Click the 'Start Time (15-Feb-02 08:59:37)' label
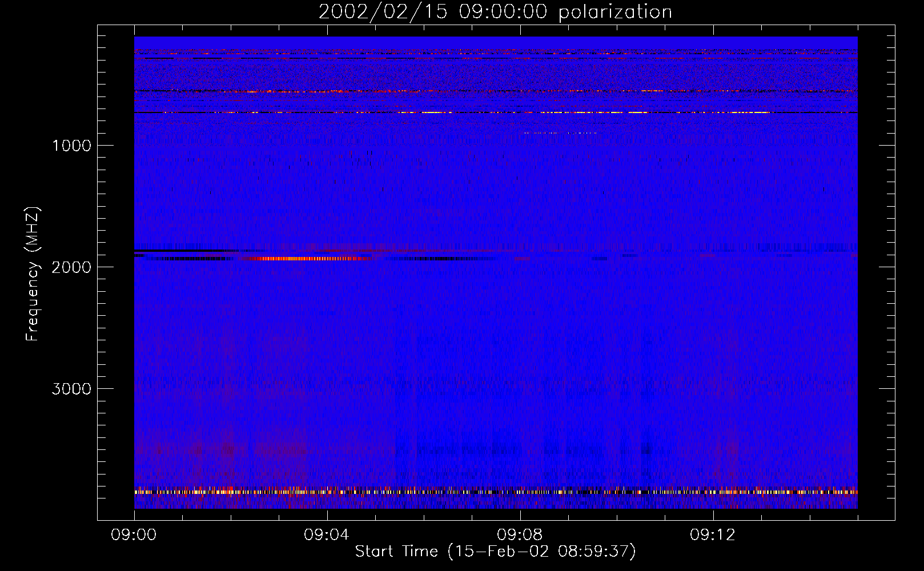The height and width of the screenshot is (571, 924). tap(495, 552)
